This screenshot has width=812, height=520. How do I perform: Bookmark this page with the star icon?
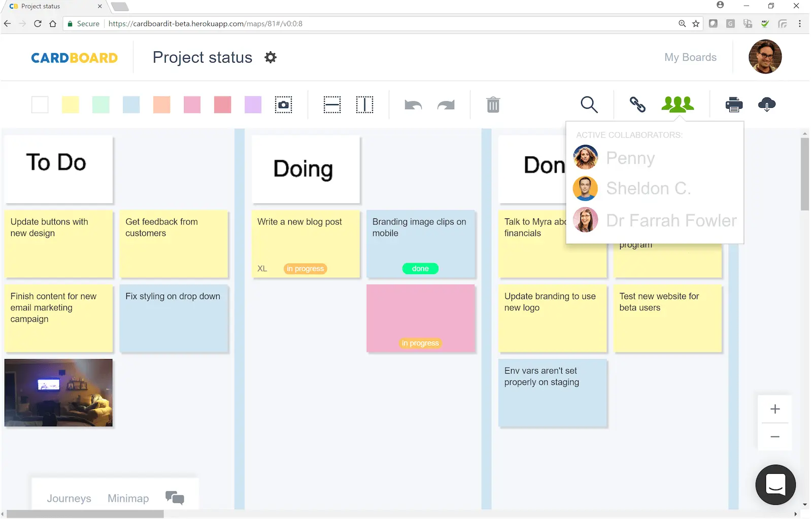click(695, 23)
